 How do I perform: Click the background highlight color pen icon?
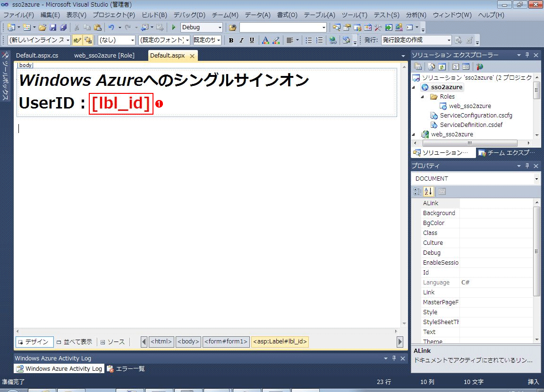click(x=276, y=40)
